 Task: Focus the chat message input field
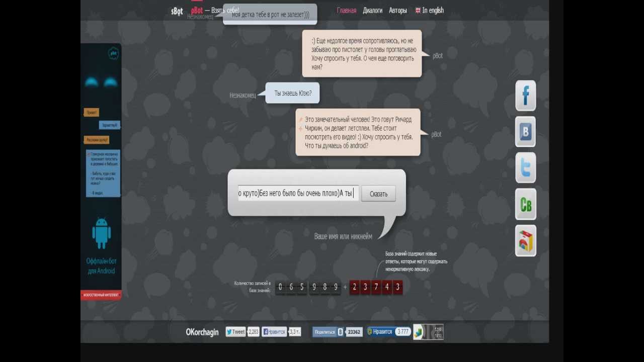coord(298,194)
